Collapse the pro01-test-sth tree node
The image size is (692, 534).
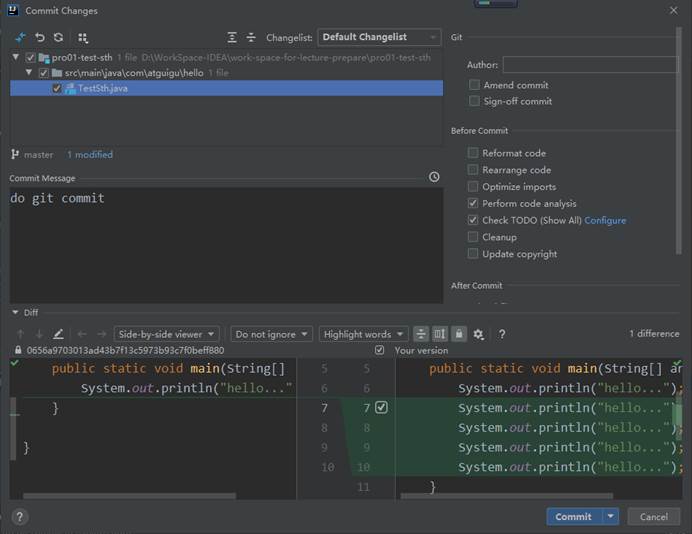[x=17, y=58]
